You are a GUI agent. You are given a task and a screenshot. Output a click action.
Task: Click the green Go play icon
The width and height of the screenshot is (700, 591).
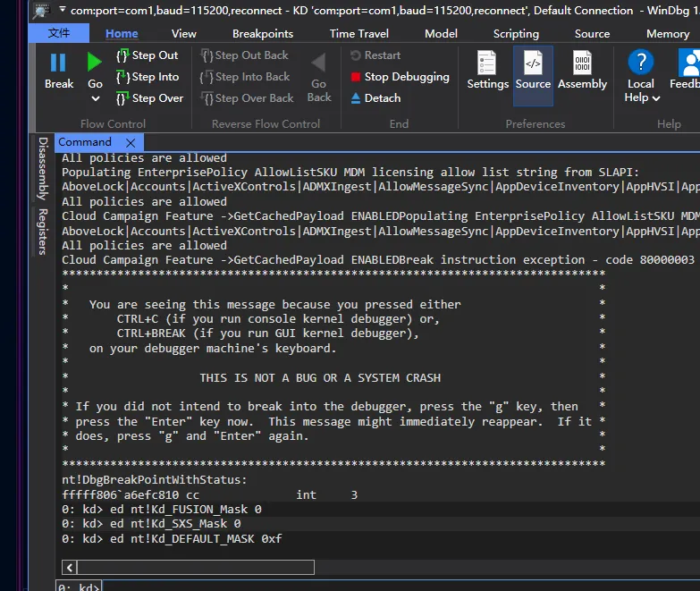pyautogui.click(x=94, y=62)
